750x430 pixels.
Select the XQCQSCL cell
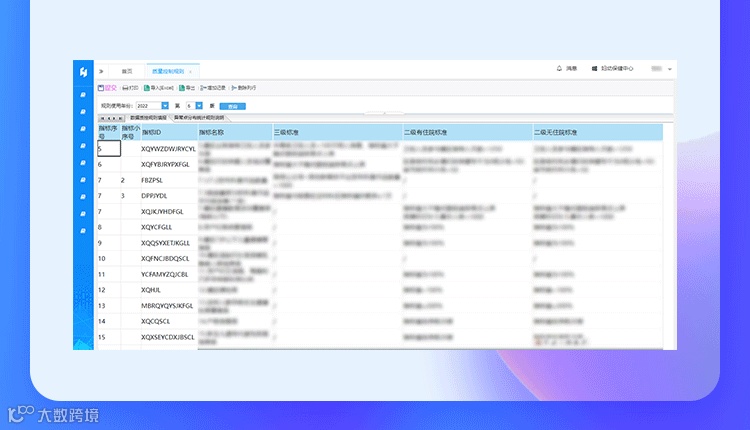(x=169, y=321)
